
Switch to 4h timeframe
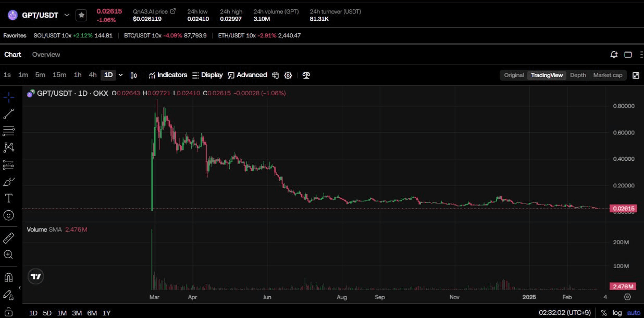[x=93, y=75]
